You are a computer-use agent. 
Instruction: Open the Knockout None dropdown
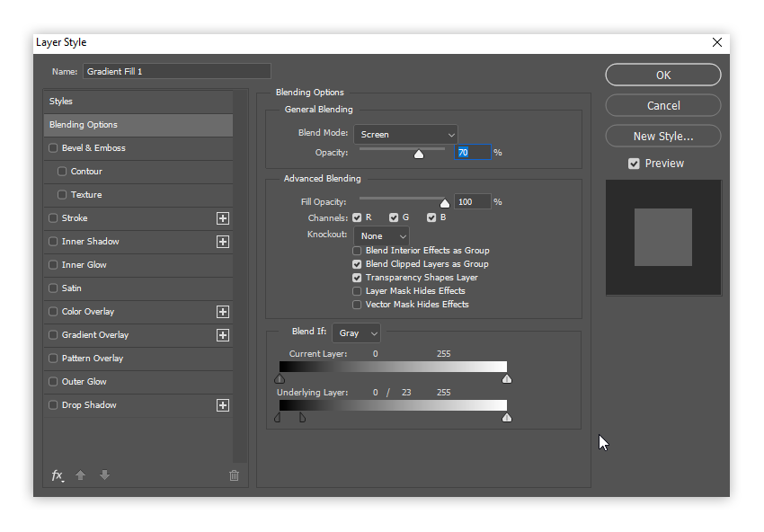tap(381, 236)
